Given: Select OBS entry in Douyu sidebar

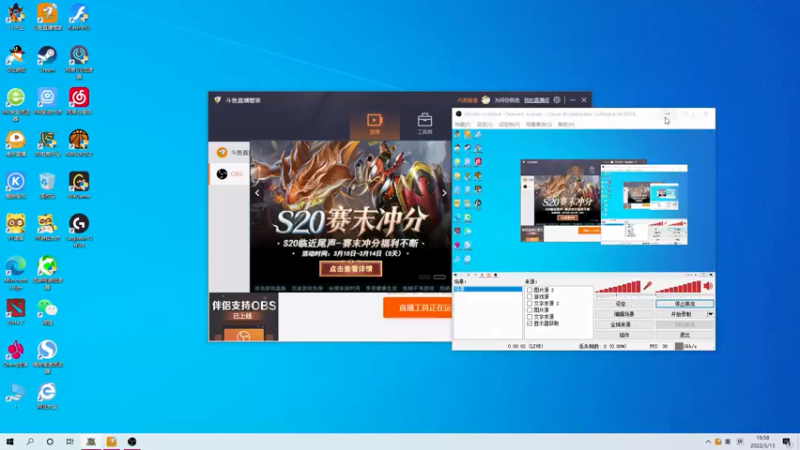Looking at the screenshot, I should tap(230, 174).
